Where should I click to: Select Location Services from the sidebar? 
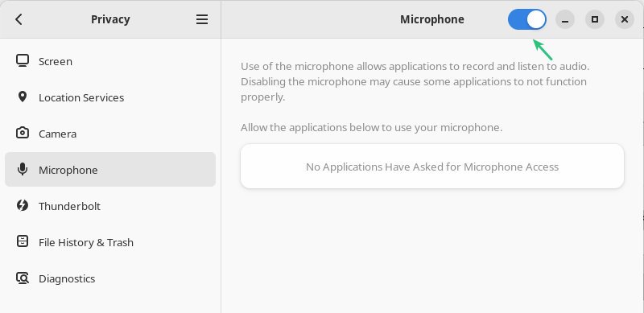[x=81, y=97]
